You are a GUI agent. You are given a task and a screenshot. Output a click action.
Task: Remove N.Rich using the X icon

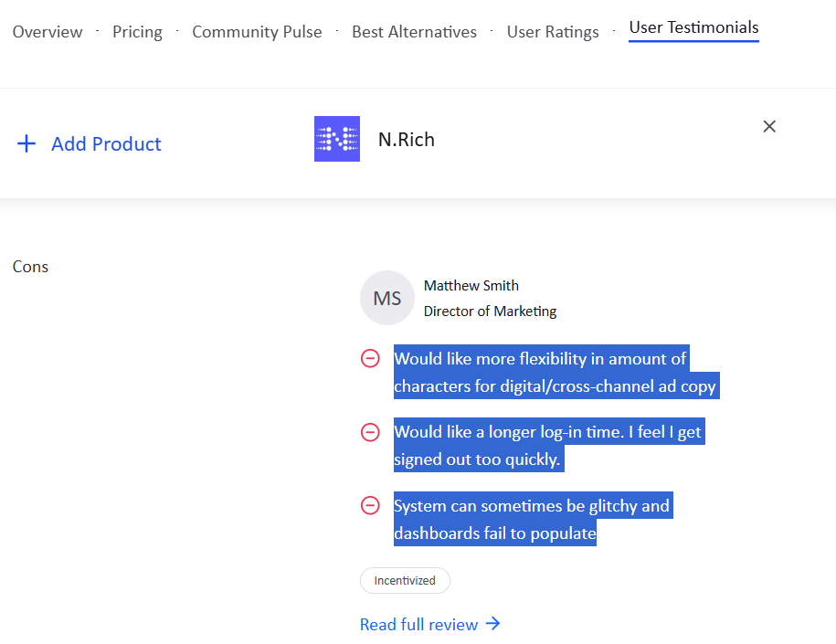[x=769, y=126]
